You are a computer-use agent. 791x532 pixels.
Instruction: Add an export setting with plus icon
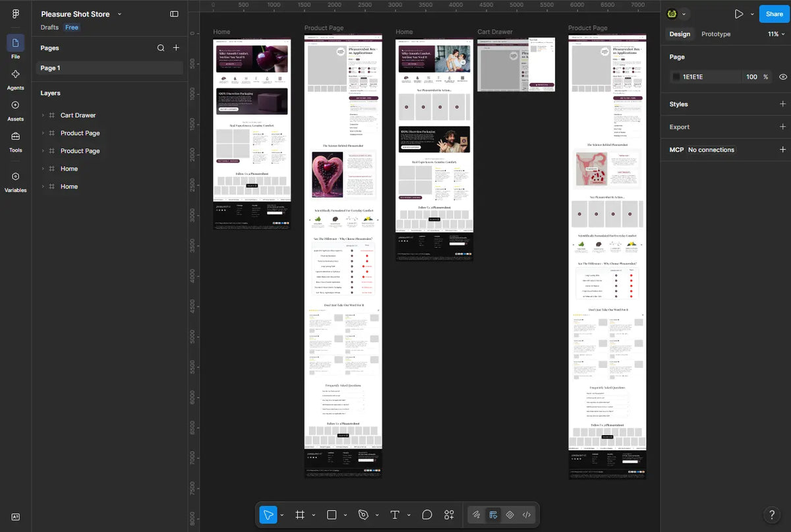[782, 127]
